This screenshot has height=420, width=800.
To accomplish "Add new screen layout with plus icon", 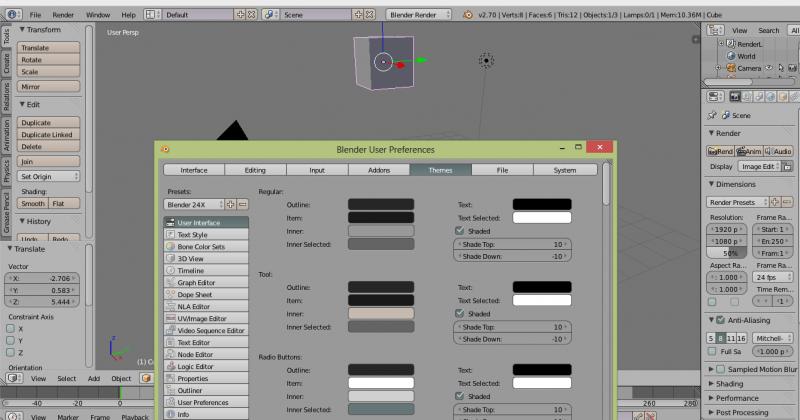I will point(240,14).
